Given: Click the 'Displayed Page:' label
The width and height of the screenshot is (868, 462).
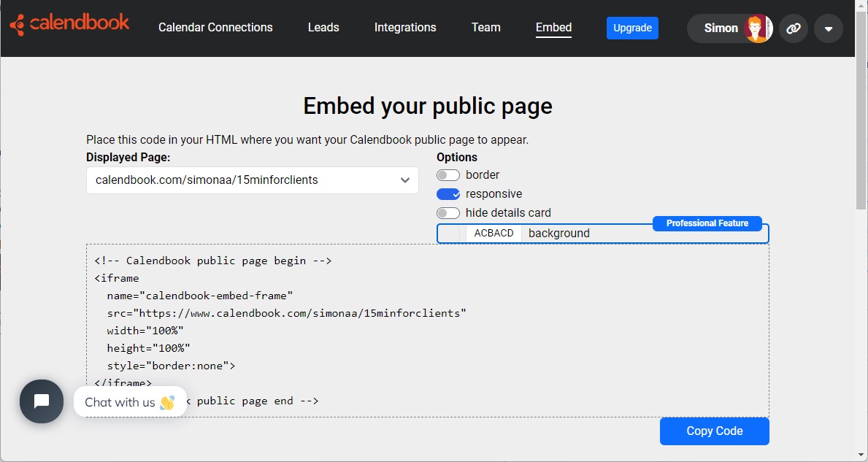Looking at the screenshot, I should click(x=128, y=157).
